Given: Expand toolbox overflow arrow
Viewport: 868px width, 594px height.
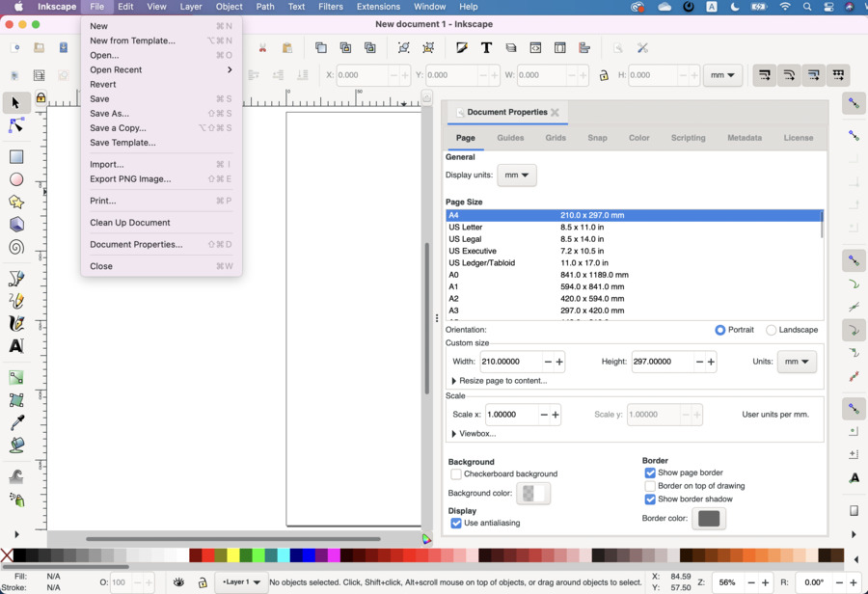Looking at the screenshot, I should pos(16,534).
